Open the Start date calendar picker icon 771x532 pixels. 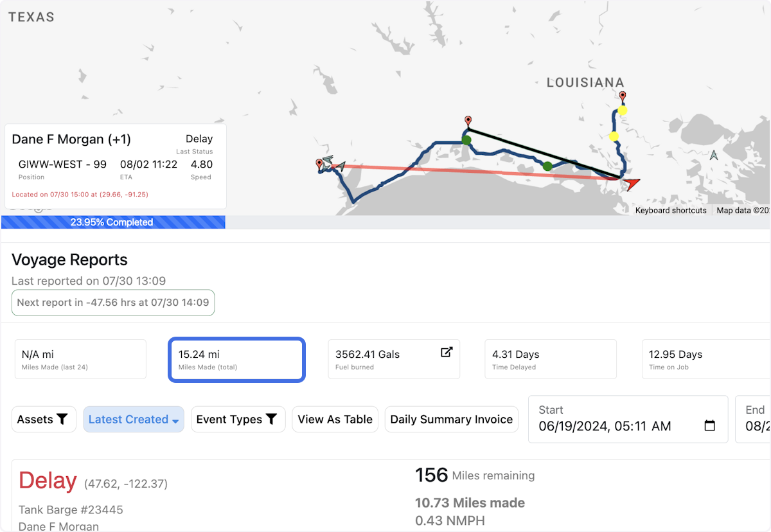click(709, 426)
